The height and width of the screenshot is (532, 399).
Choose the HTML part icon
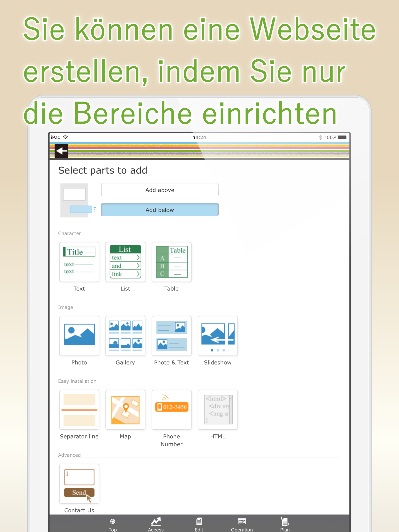pos(218,410)
